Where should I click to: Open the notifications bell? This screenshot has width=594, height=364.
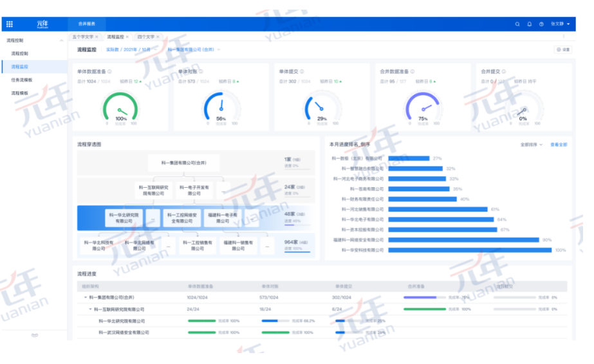[530, 24]
